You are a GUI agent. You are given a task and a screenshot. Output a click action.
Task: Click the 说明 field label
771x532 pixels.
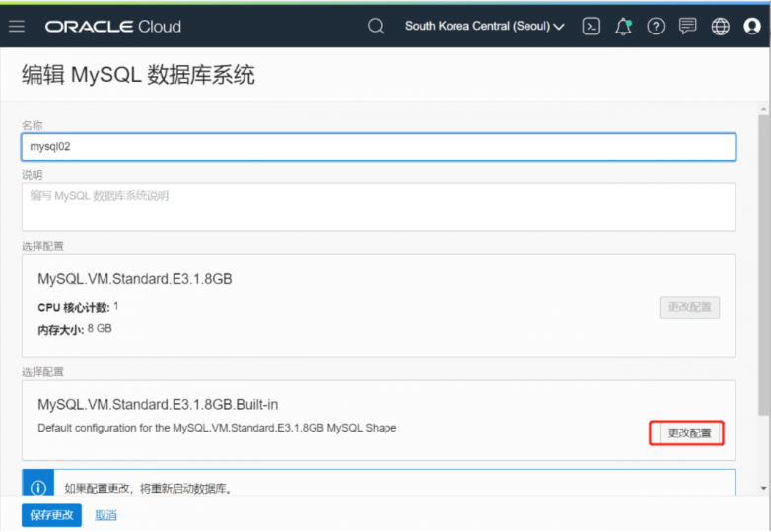(x=32, y=175)
